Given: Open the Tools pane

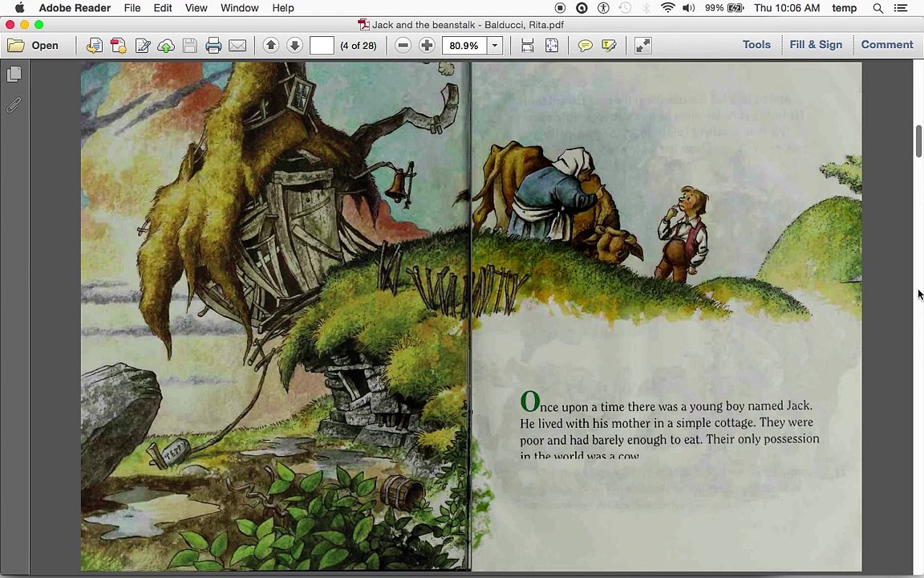Looking at the screenshot, I should click(756, 45).
